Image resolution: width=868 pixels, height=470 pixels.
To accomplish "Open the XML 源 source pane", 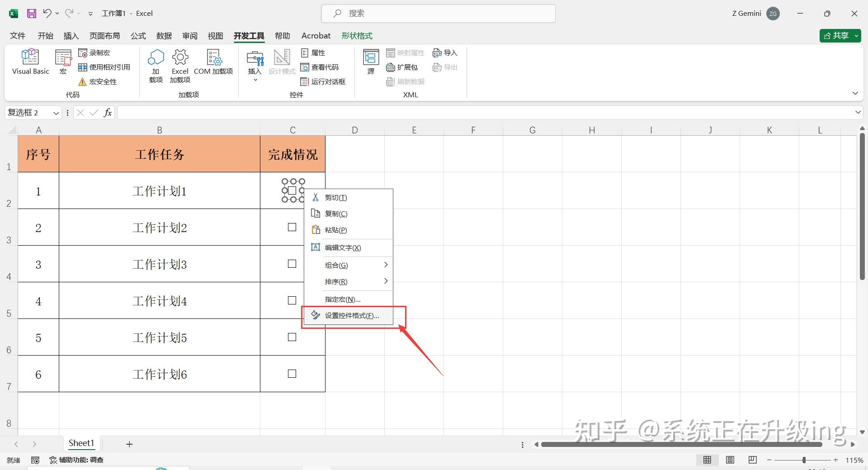I will (x=371, y=62).
